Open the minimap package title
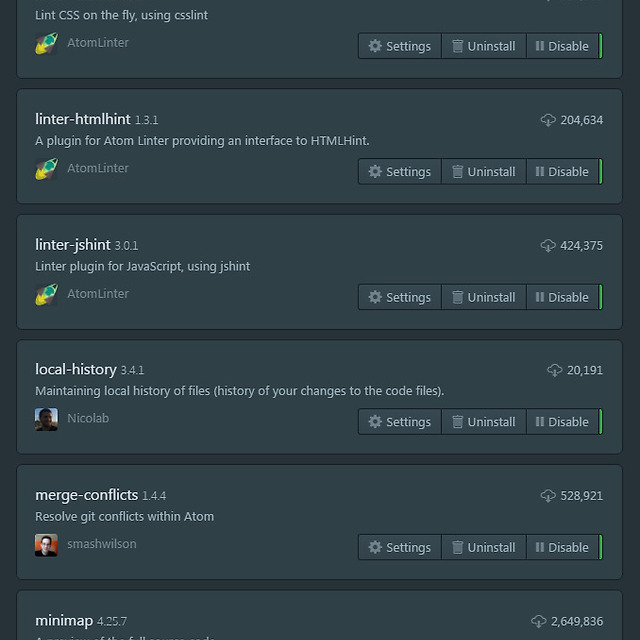Image resolution: width=640 pixels, height=640 pixels. [x=64, y=621]
